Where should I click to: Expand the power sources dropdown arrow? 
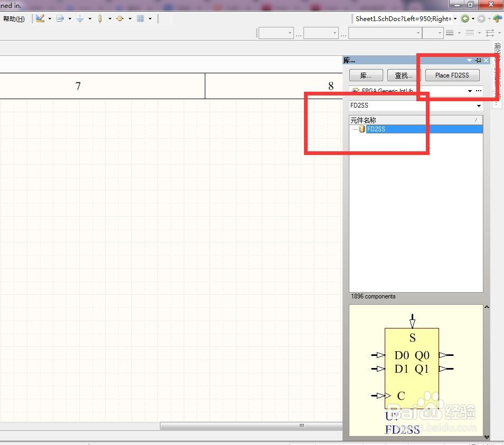click(90, 18)
